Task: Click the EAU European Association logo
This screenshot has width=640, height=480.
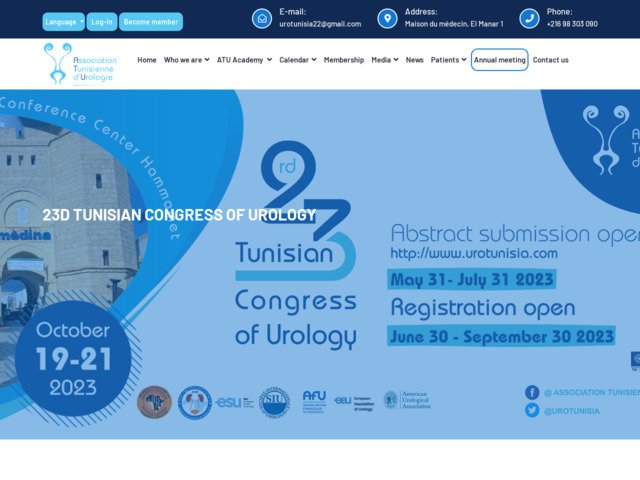Action: 354,402
